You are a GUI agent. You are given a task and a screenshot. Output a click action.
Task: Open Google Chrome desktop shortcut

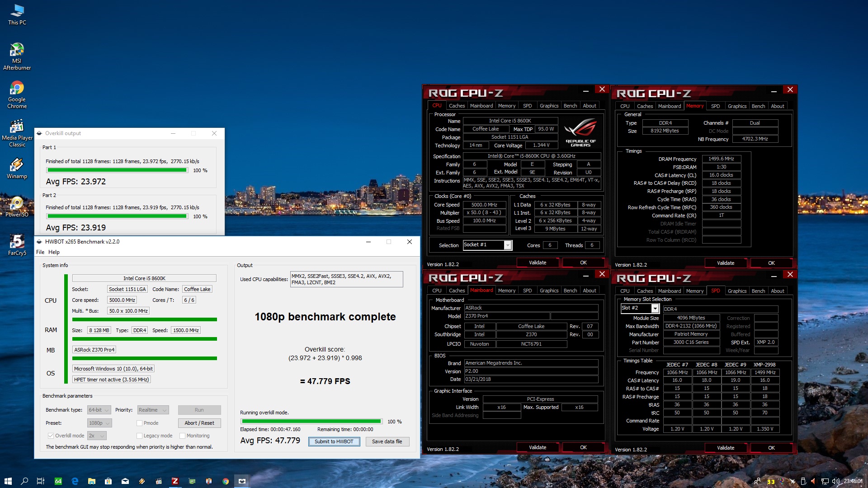pos(17,95)
